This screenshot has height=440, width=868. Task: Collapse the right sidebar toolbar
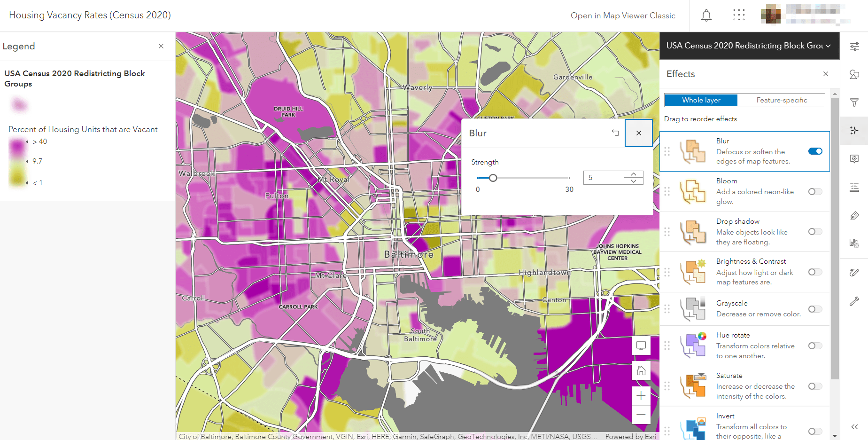(854, 427)
